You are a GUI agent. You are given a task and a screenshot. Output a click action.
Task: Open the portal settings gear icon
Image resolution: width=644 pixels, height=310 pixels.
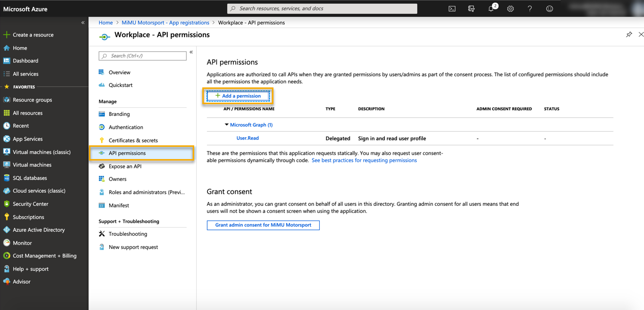point(510,9)
